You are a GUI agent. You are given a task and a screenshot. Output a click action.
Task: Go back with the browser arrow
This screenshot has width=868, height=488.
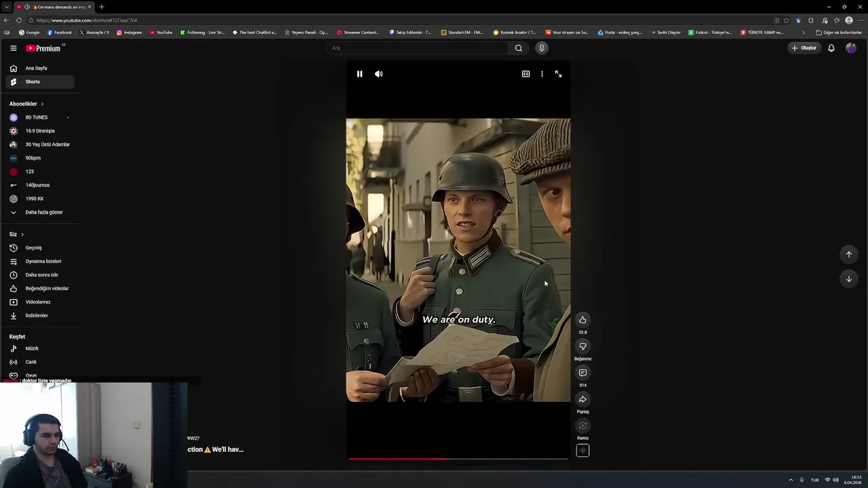pos(7,20)
